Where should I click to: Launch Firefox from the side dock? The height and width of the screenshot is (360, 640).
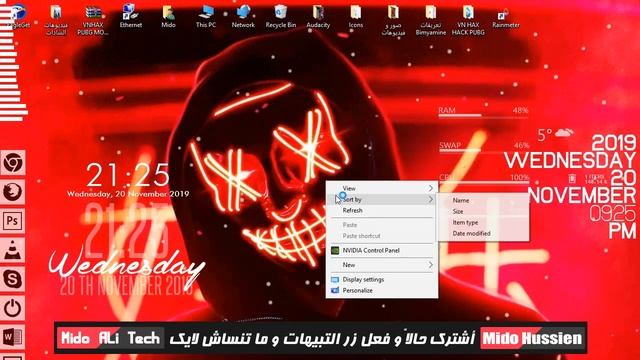[x=12, y=191]
